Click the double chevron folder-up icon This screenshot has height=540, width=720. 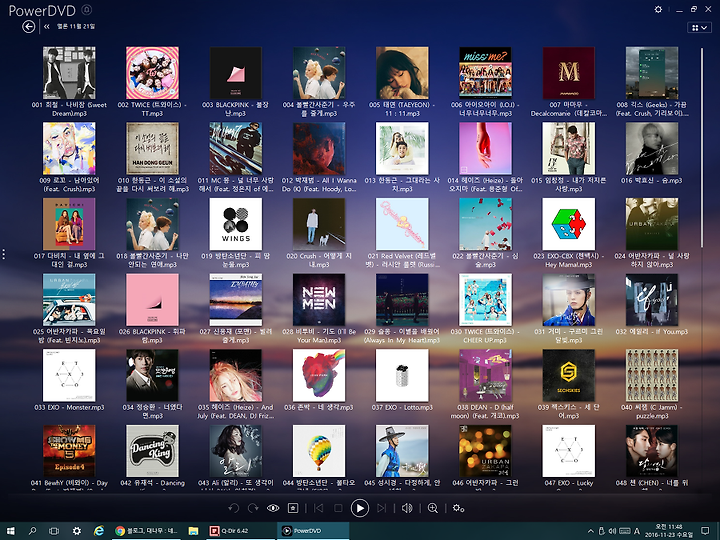coord(46,27)
